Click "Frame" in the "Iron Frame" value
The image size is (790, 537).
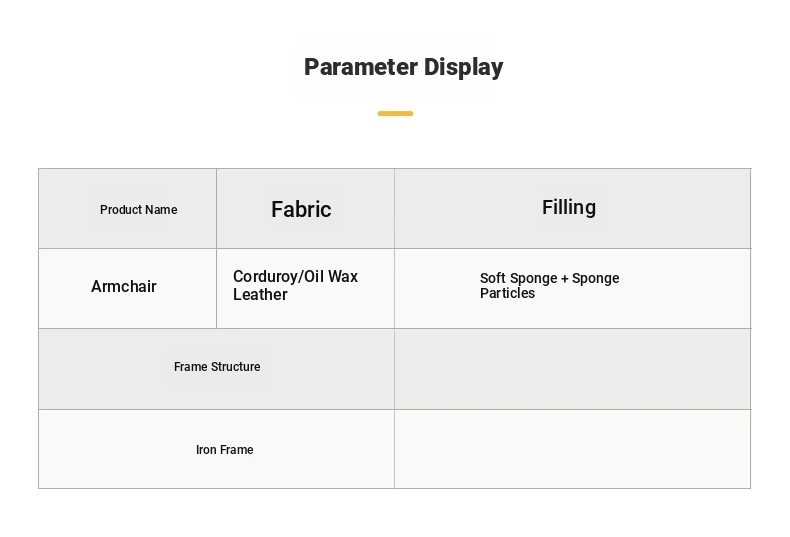[237, 450]
